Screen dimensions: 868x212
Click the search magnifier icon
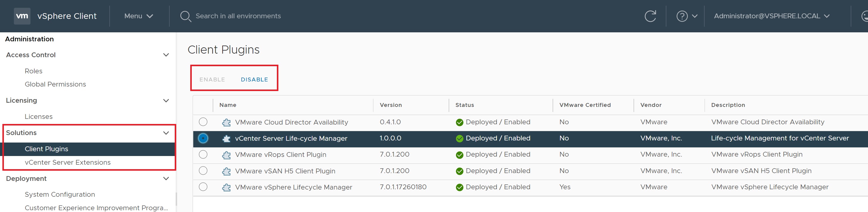(x=185, y=16)
